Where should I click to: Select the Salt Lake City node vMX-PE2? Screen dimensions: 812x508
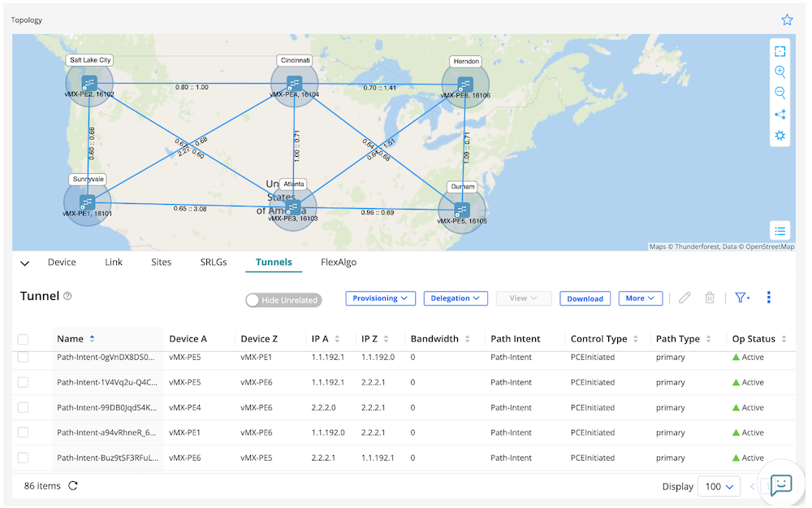point(89,83)
